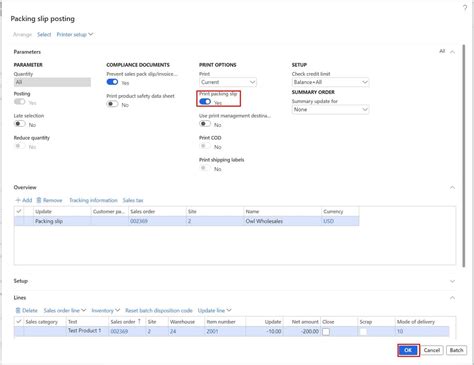Click the Remove trash icon in Overview
The image size is (474, 365).
[39, 200]
